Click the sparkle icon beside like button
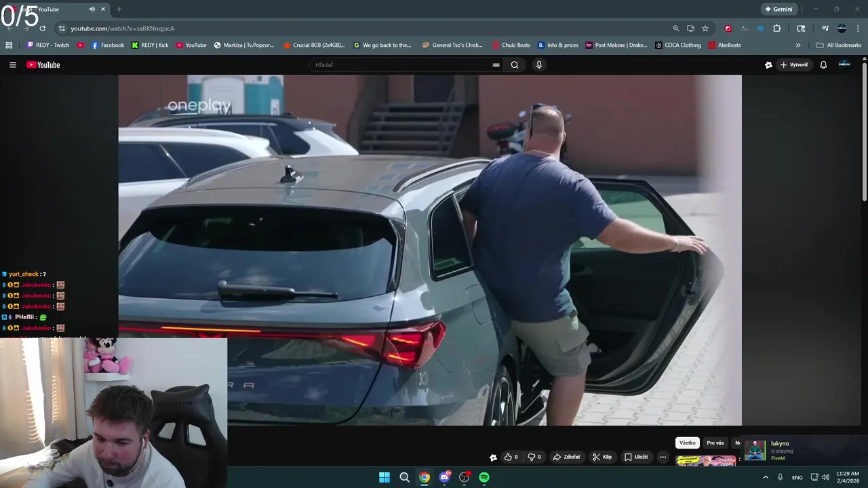This screenshot has width=868, height=488. (493, 457)
